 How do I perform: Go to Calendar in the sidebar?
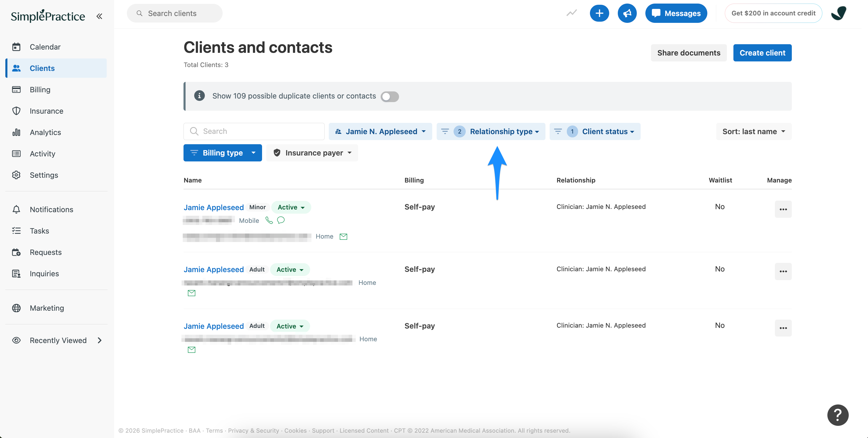click(56, 47)
